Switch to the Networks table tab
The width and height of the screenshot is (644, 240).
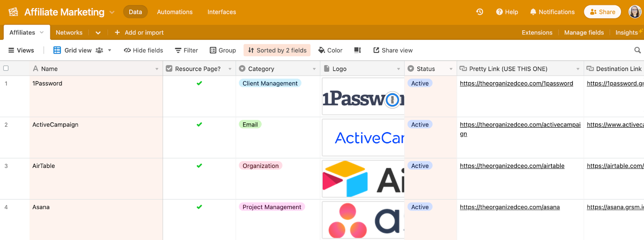(x=69, y=33)
